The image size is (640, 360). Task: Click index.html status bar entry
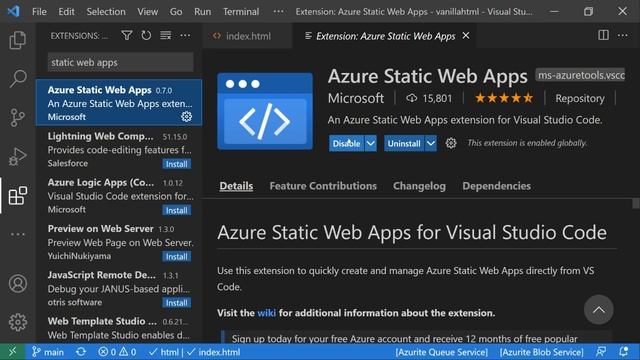pyautogui.click(x=213, y=352)
